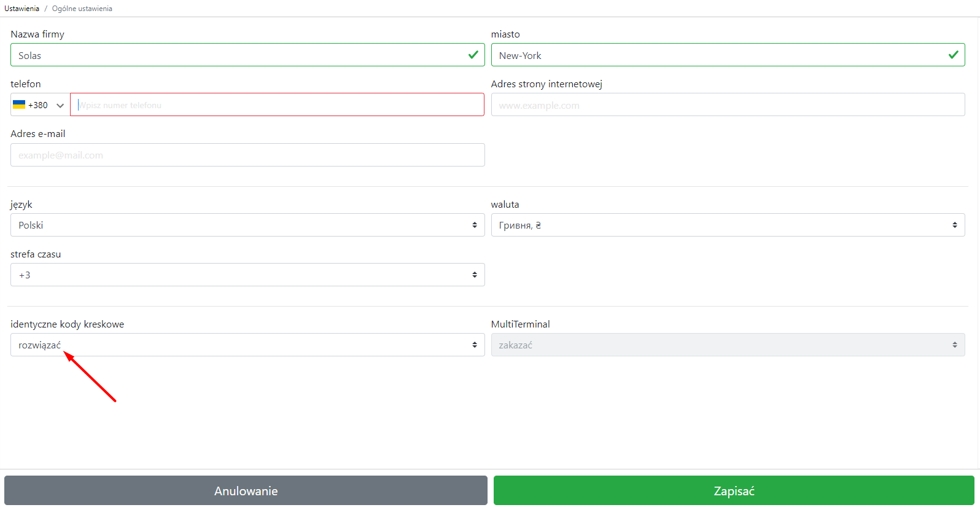Click the chevron arrow beside +380 code
Viewport: 980px width, 510px height.
pyautogui.click(x=60, y=106)
